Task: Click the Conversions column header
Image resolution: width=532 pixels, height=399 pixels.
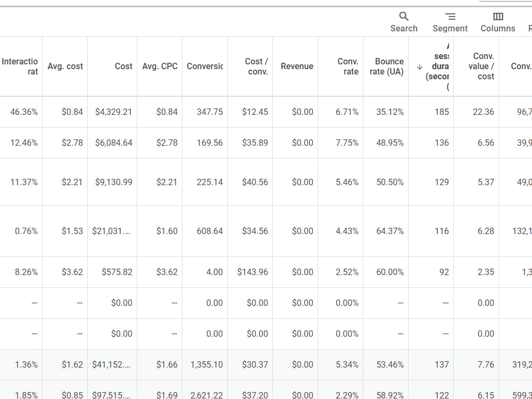Action: [x=205, y=66]
